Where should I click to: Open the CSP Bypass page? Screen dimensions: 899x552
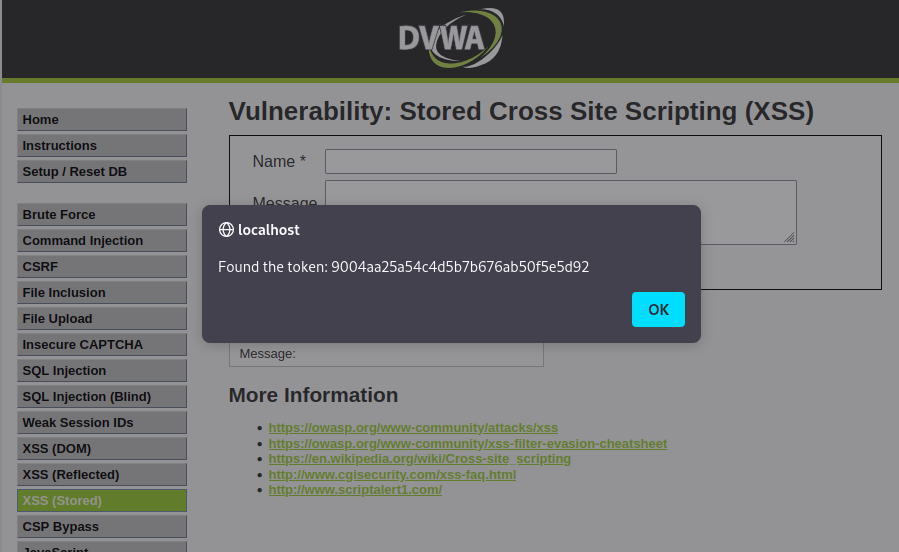click(101, 526)
